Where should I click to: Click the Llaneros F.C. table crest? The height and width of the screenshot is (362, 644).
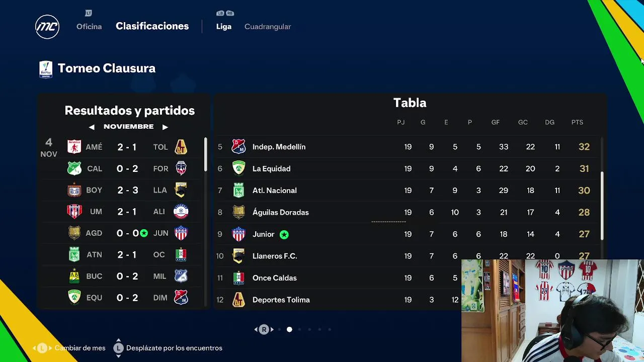238,256
